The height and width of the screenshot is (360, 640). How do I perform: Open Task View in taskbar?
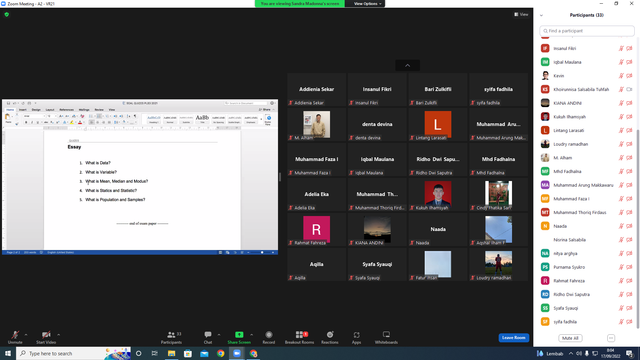pos(155,353)
